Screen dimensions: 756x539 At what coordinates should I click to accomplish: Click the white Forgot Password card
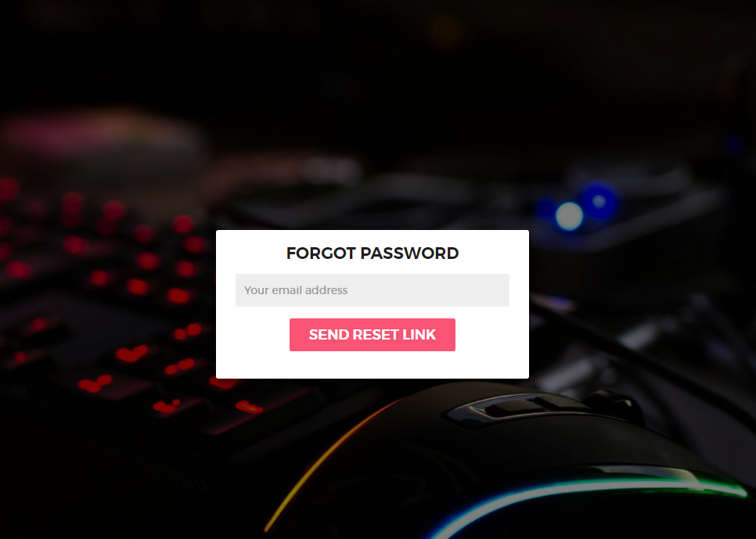[x=373, y=304]
